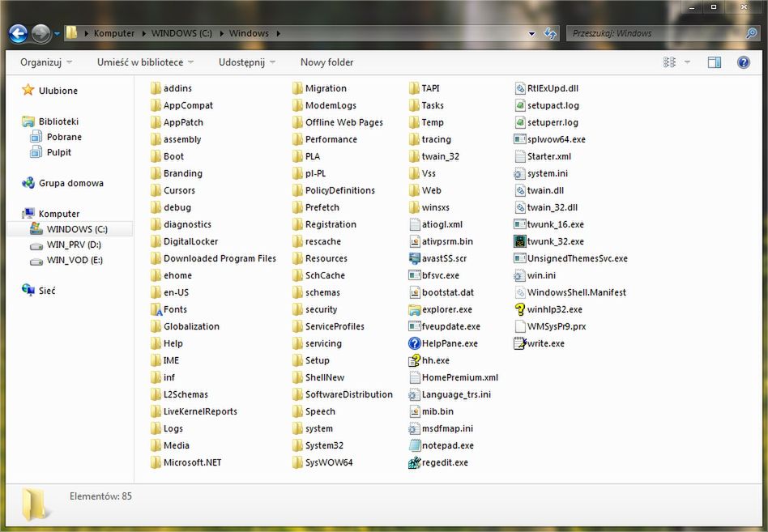Click the Forward navigation arrow button
The height and width of the screenshot is (532, 768).
click(x=41, y=33)
